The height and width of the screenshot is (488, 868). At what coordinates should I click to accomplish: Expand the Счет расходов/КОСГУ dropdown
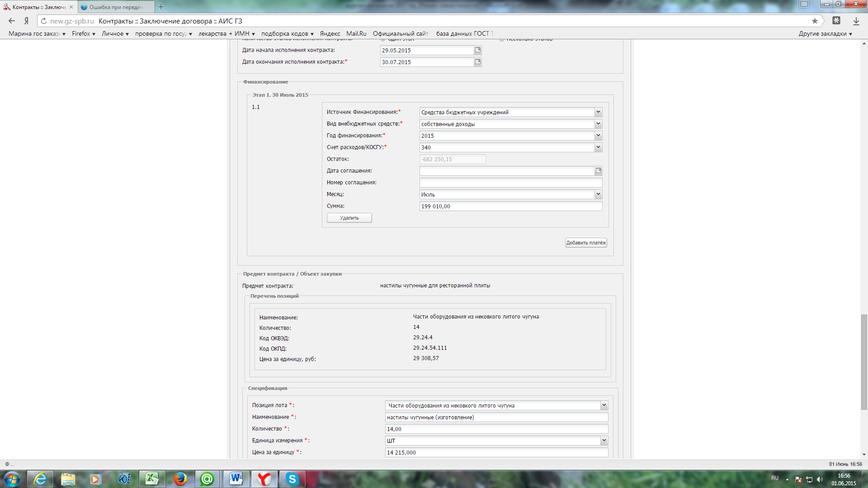tap(598, 147)
